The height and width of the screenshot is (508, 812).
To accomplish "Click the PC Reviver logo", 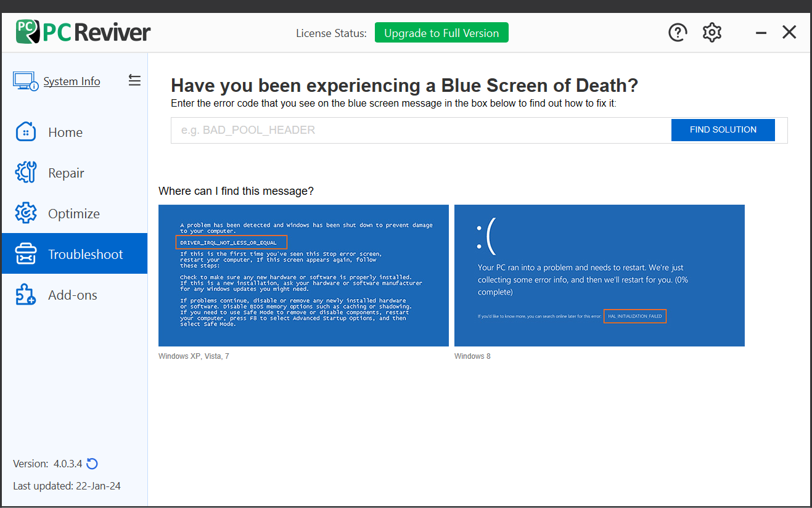I will pos(83,31).
